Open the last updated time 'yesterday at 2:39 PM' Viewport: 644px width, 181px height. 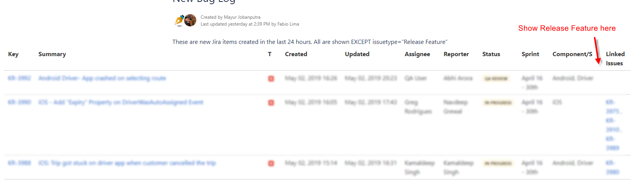coord(248,24)
